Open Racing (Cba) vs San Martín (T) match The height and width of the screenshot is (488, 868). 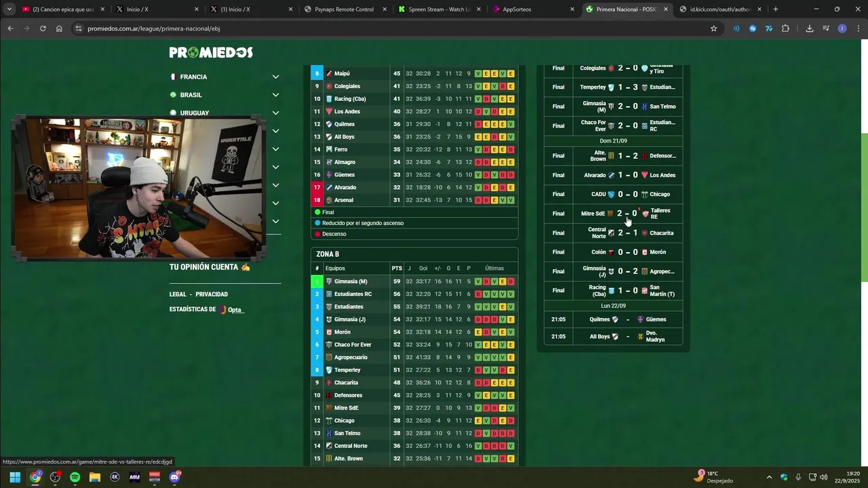(613, 290)
